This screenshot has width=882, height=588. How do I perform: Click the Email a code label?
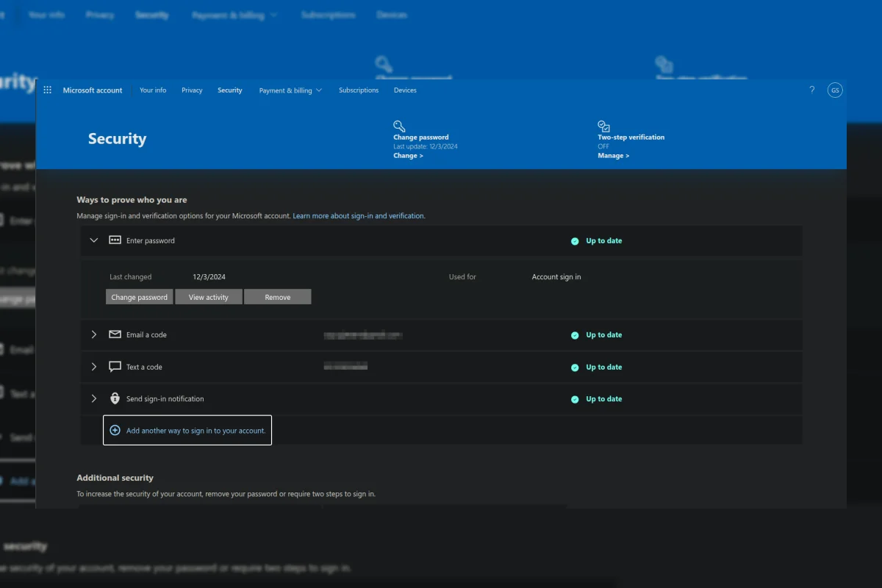click(146, 334)
